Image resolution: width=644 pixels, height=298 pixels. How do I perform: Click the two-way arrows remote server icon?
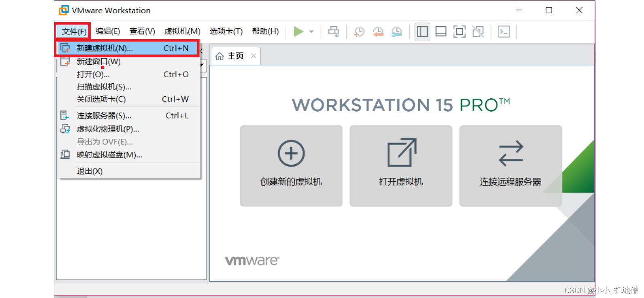click(511, 153)
